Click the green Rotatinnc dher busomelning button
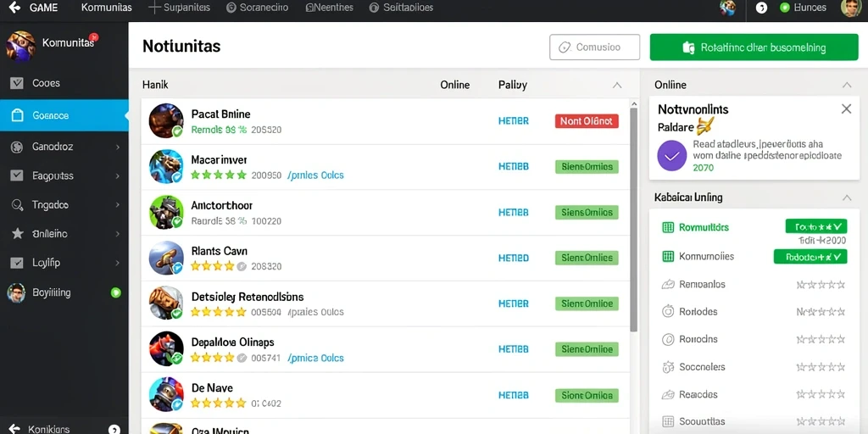The image size is (868, 434). point(754,47)
